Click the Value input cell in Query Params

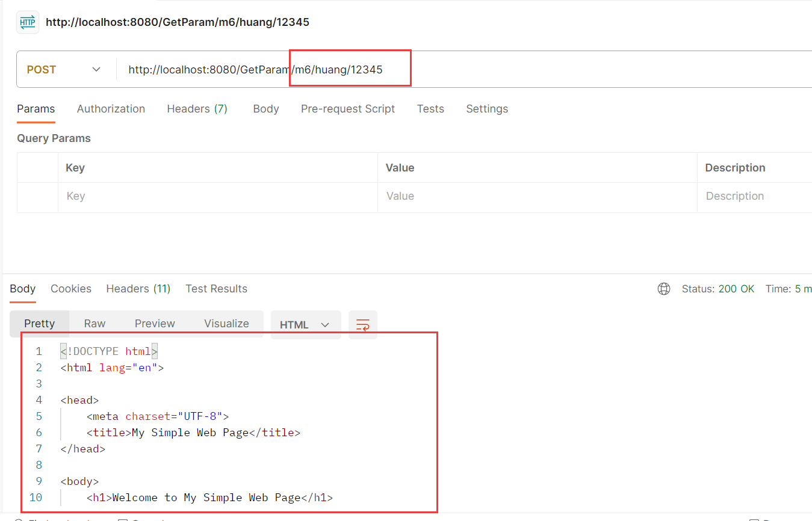click(x=538, y=197)
